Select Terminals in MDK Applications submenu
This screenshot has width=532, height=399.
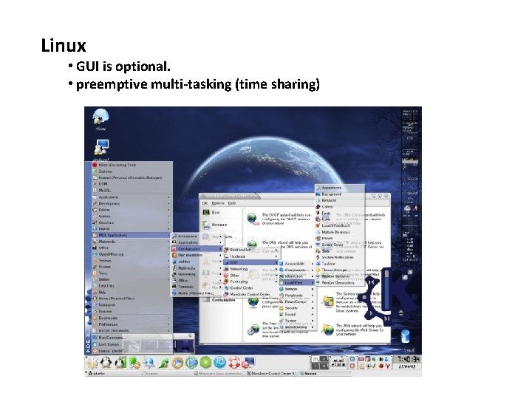(x=197, y=287)
